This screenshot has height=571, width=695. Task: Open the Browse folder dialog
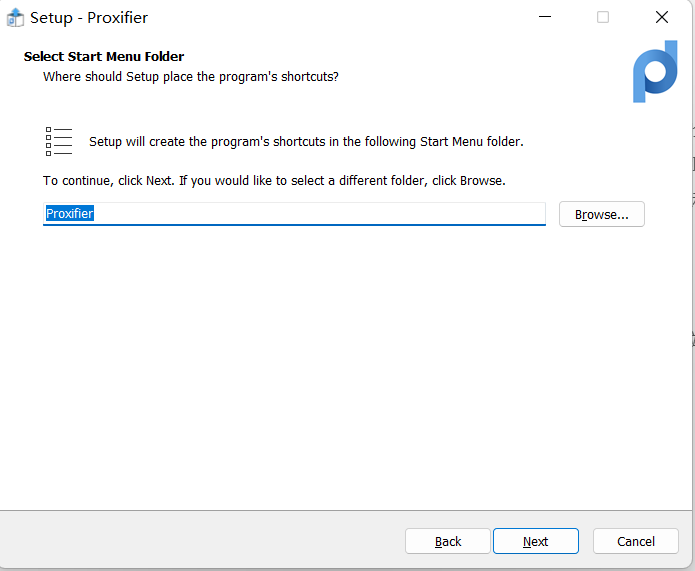coord(601,214)
